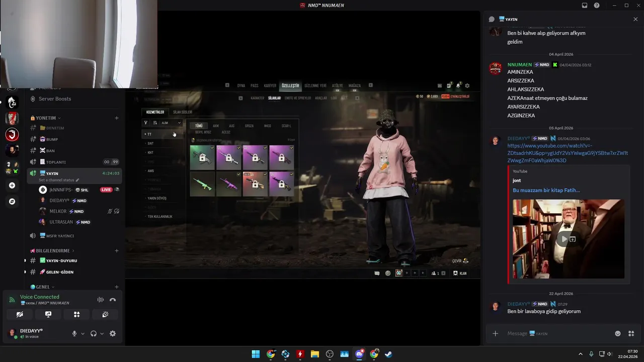
Task: Click the Message YAYIN input field
Action: coord(558,333)
